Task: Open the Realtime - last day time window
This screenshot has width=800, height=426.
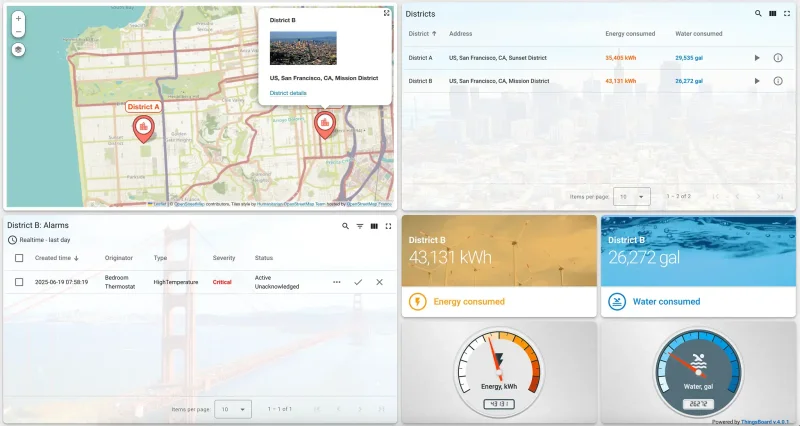Action: coord(39,240)
